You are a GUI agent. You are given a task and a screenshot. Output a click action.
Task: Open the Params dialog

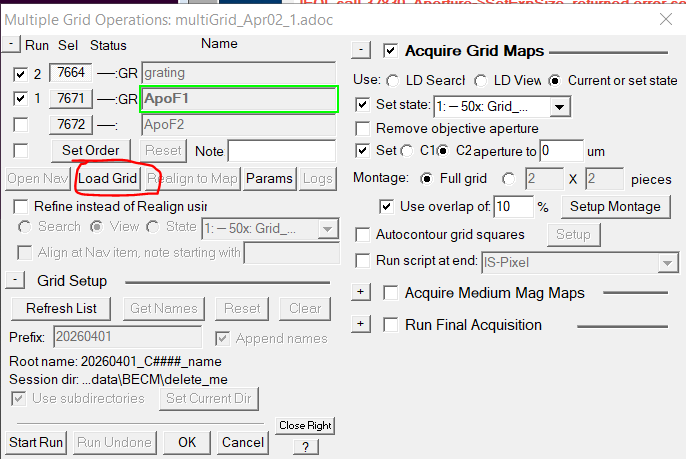pos(269,179)
